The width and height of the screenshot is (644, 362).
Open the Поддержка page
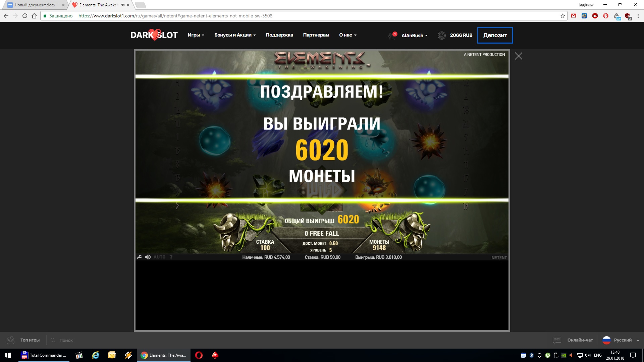click(x=279, y=35)
